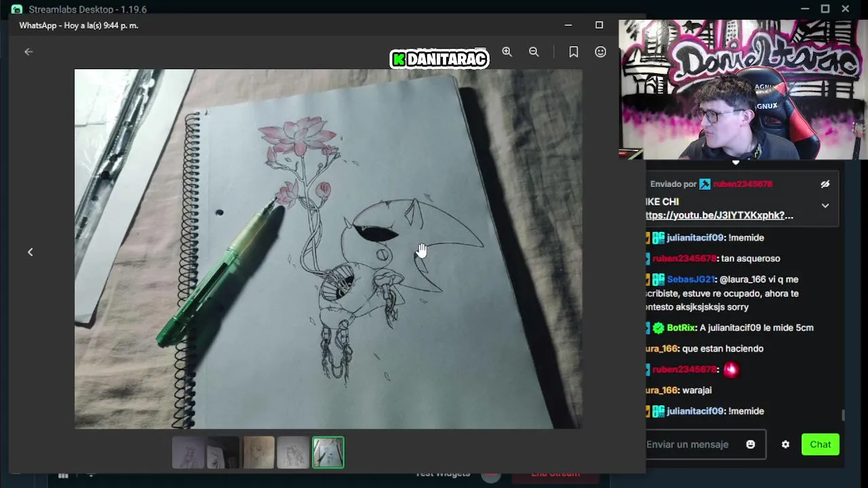
Task: Maximize the Streamlabs Desktop window
Action: (825, 9)
